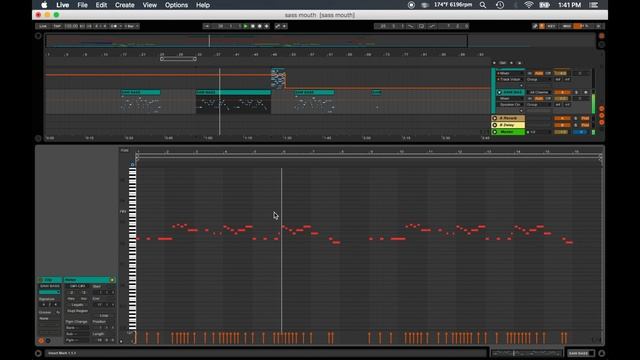This screenshot has height=360, width=640.
Task: Toggle the Fold button in piano roll
Action: pyautogui.click(x=124, y=150)
